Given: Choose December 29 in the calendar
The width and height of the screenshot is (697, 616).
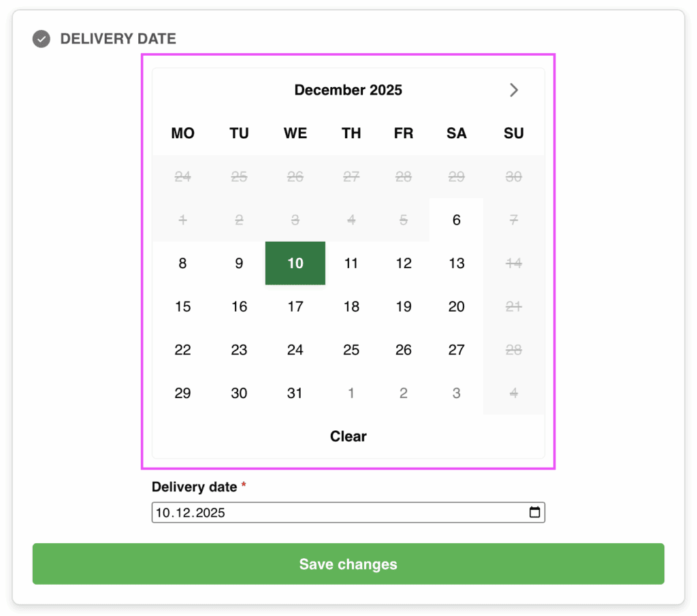Looking at the screenshot, I should [x=182, y=393].
